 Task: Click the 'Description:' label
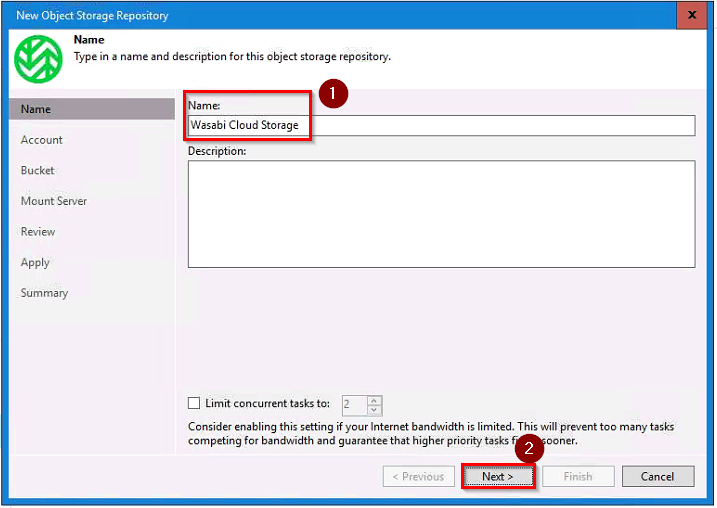point(217,151)
